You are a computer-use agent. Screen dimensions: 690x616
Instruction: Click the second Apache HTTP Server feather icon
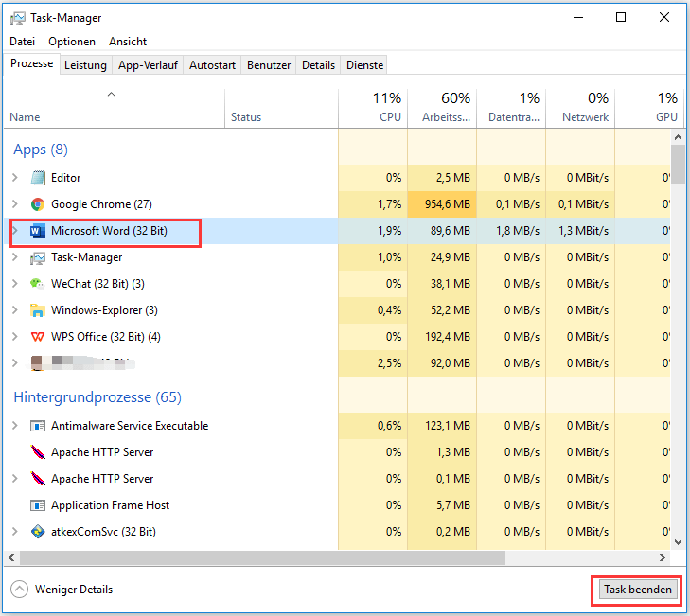pyautogui.click(x=38, y=478)
